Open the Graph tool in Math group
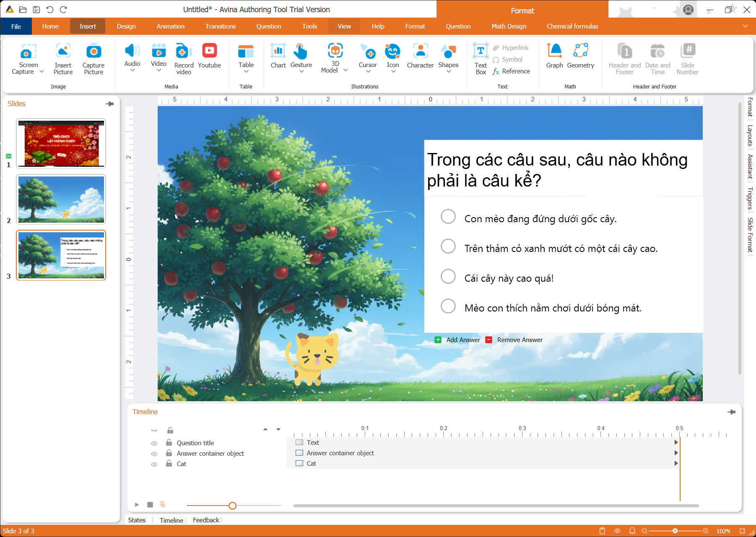The image size is (756, 537). pyautogui.click(x=554, y=56)
